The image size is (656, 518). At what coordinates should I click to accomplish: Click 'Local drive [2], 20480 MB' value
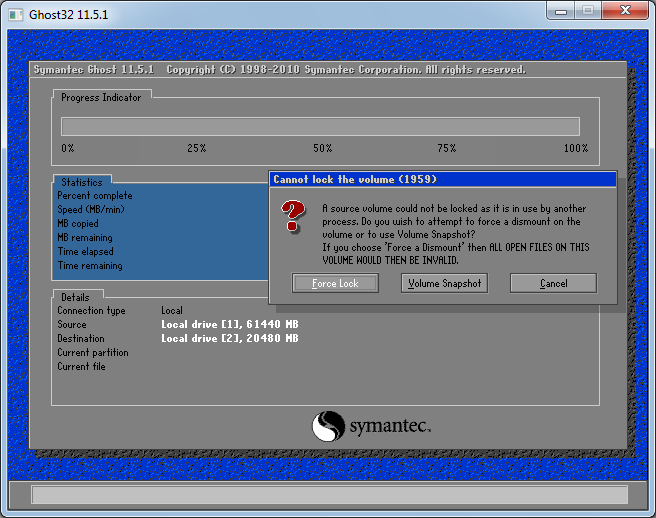coord(230,338)
